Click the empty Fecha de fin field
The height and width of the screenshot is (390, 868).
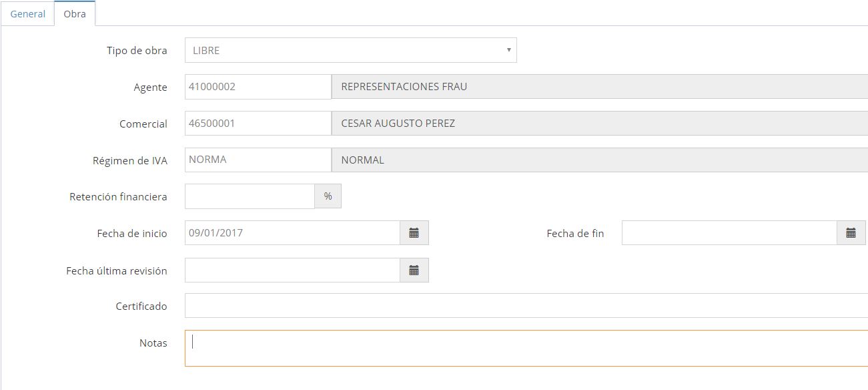(x=729, y=233)
